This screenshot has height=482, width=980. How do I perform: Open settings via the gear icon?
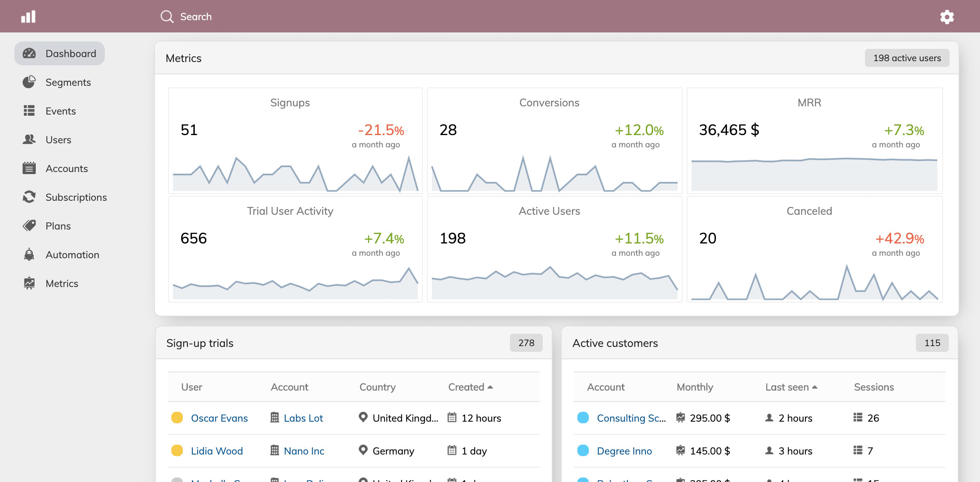tap(947, 17)
